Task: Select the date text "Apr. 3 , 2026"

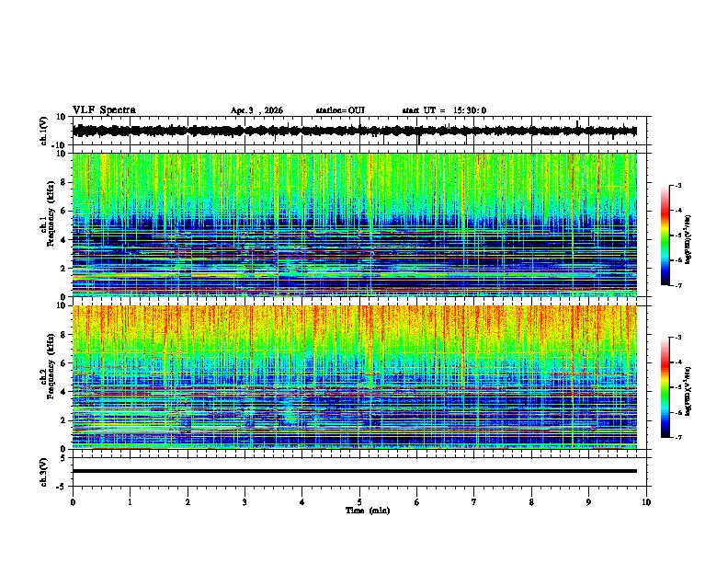Action: (256, 110)
